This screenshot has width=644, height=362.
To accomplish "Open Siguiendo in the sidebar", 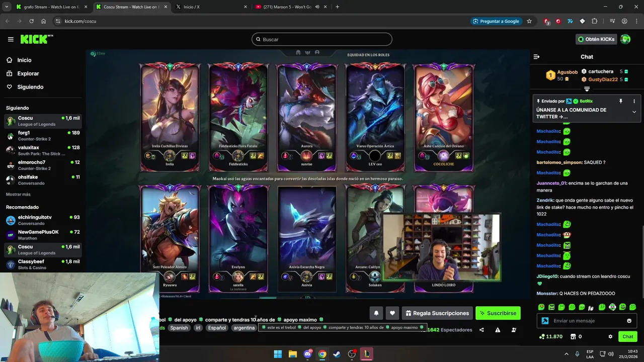I will pos(30,87).
